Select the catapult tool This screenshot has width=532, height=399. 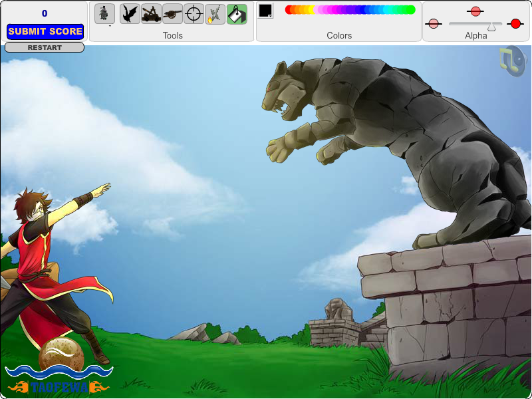tap(152, 14)
